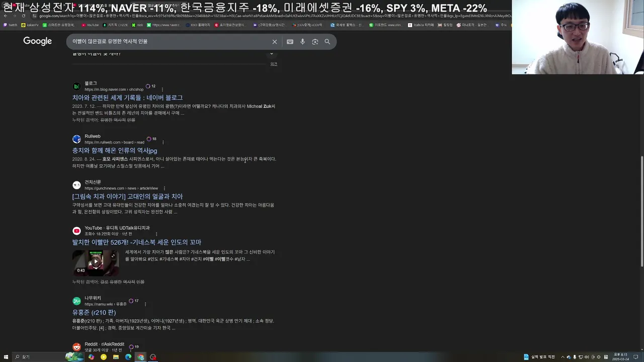Open more options for the 나무위키 result
The width and height of the screenshot is (644, 362).
point(145,304)
